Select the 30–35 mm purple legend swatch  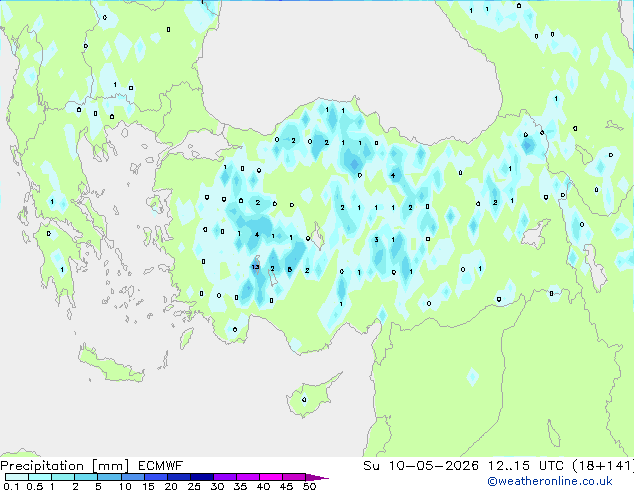(224, 477)
